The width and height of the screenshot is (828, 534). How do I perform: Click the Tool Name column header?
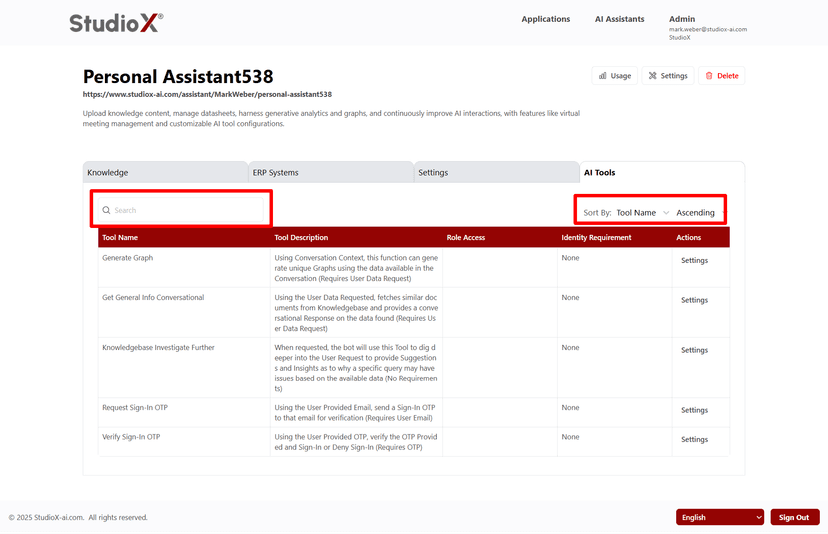[x=120, y=238]
